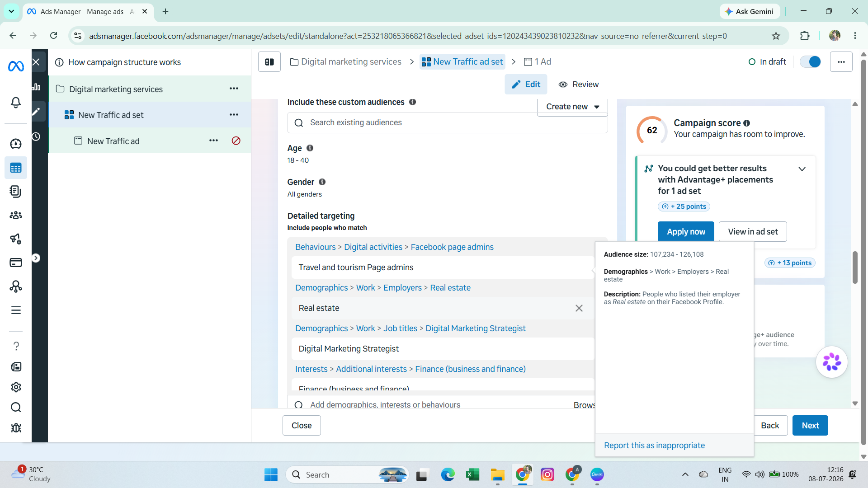Switch to the Review tab
The image size is (868, 488).
(x=578, y=84)
